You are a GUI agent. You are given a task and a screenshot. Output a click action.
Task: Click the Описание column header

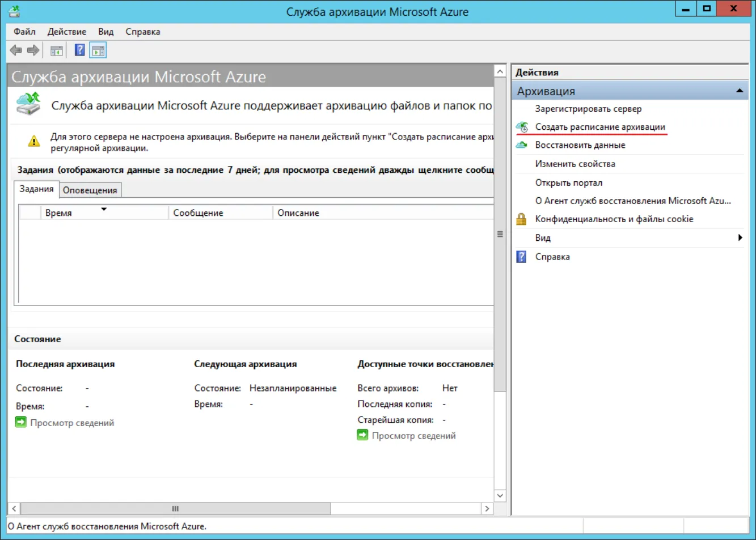pyautogui.click(x=383, y=213)
